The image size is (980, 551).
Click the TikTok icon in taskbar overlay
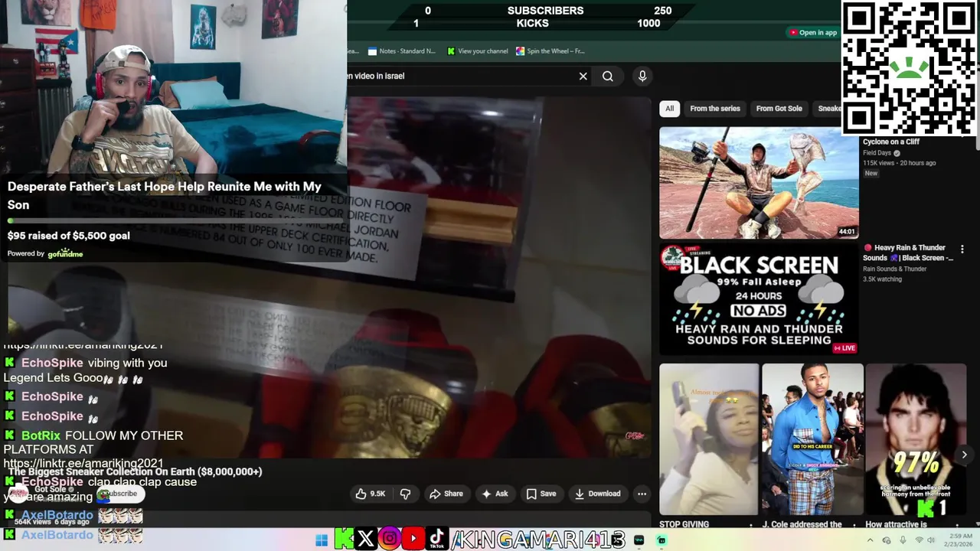tap(437, 540)
